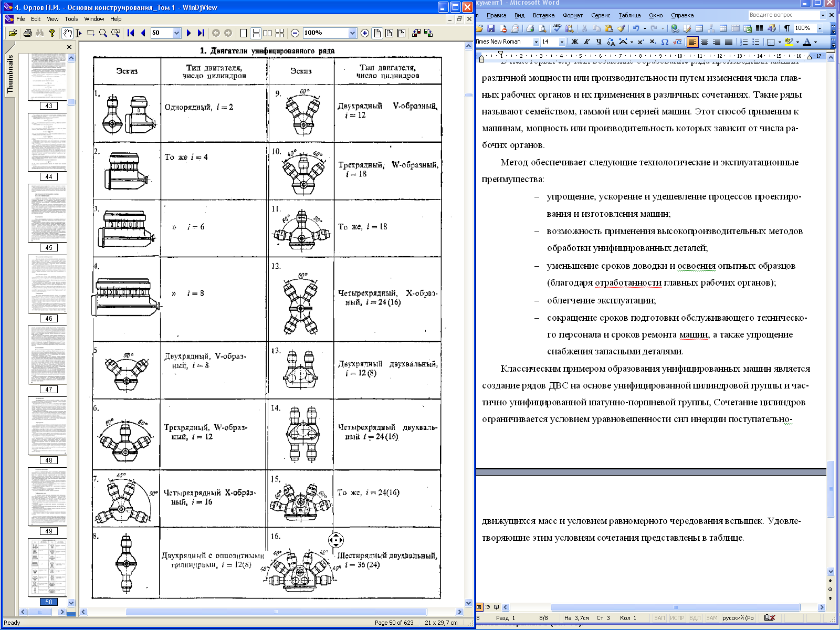Toggle facing pages layout in WinDjView
Viewport: 840px width, 630px height.
(268, 33)
